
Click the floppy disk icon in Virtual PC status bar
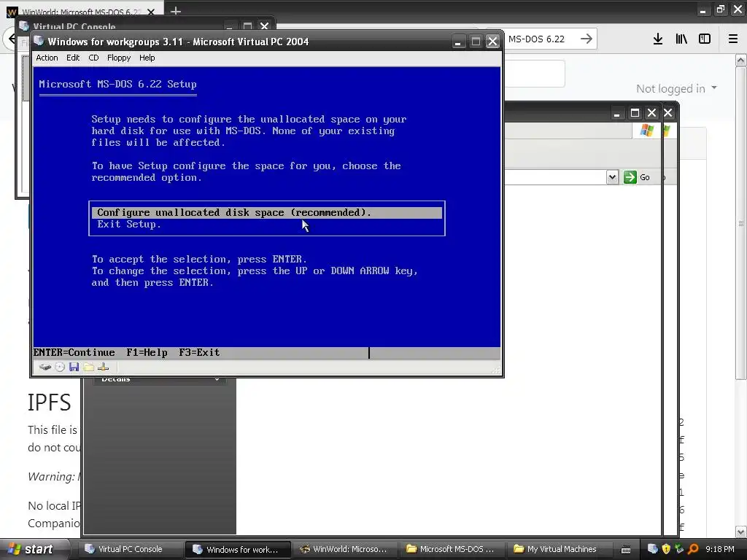point(74,367)
